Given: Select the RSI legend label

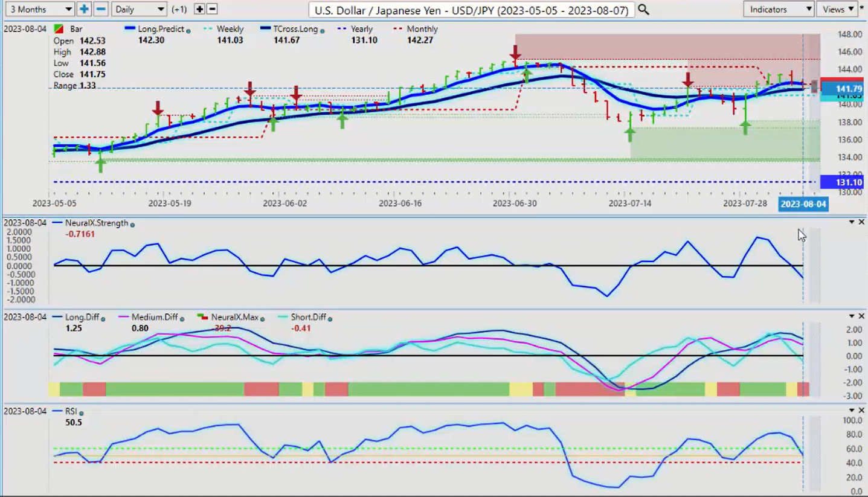Looking at the screenshot, I should click(72, 411).
